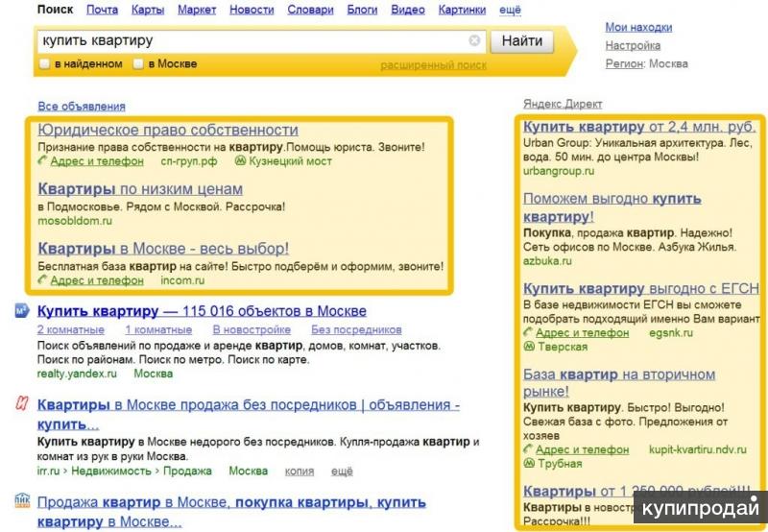Click the kupit-kvartiru.ndv.ru domain link
768x532 pixels.
coord(698,449)
